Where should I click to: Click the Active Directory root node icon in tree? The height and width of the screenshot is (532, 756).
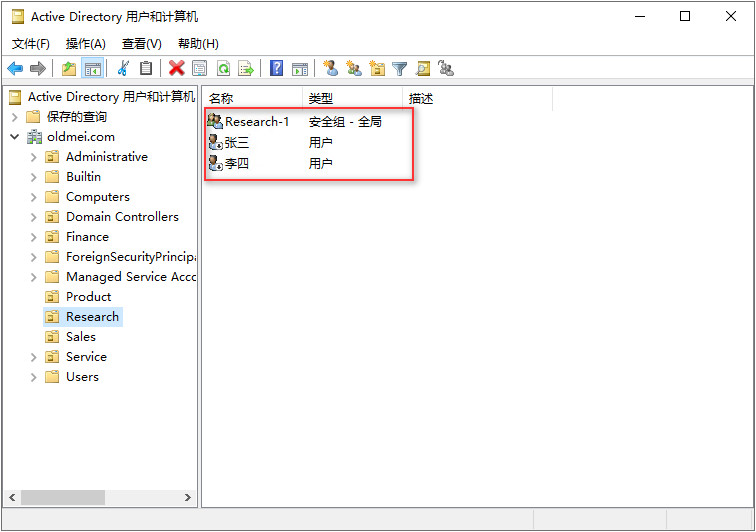tap(15, 97)
